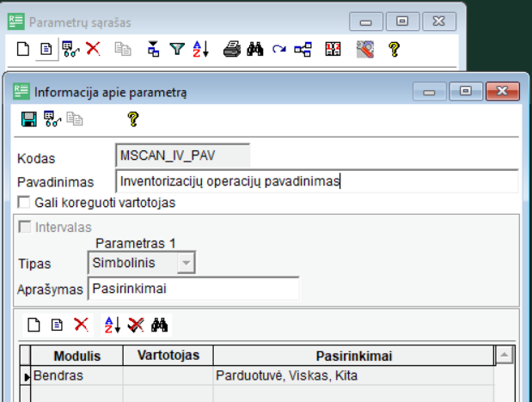Click Copy icon in Informacija apie parametrą toolbar
Screen dimensions: 532x402
[75, 119]
